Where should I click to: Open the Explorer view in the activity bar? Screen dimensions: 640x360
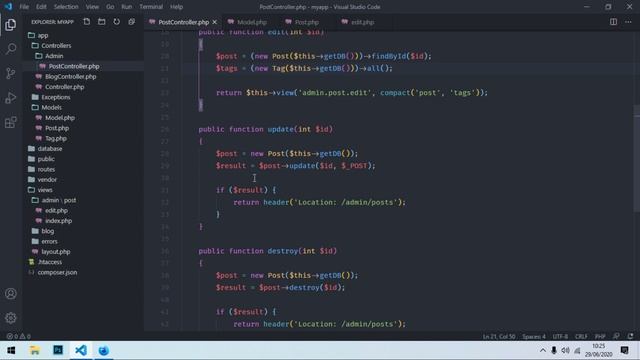pyautogui.click(x=11, y=24)
